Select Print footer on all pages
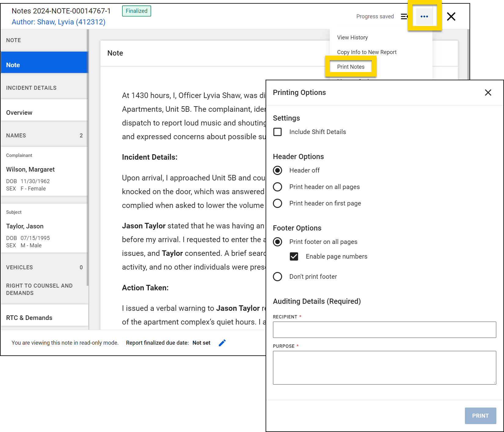The image size is (504, 432). click(x=277, y=242)
